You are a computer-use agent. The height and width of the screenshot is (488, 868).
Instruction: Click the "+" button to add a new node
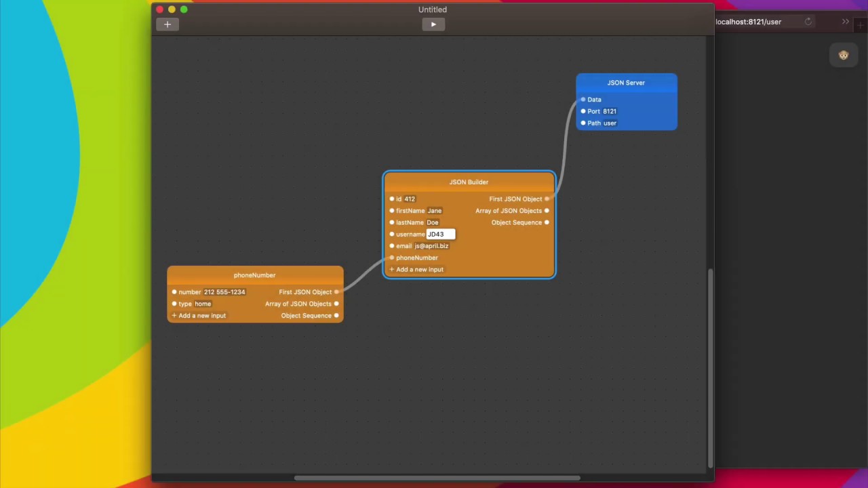[x=167, y=24]
